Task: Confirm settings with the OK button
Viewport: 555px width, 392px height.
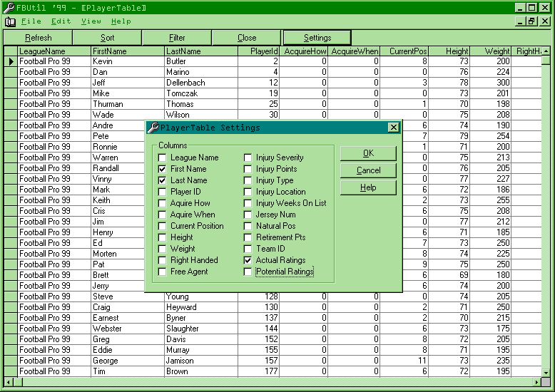Action: point(368,153)
